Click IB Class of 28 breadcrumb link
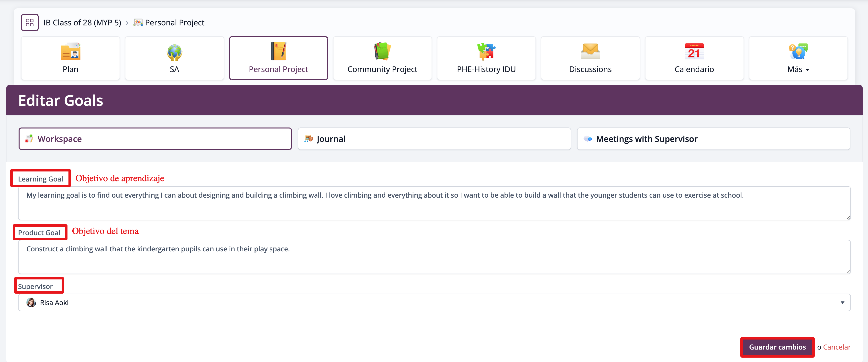 click(82, 22)
